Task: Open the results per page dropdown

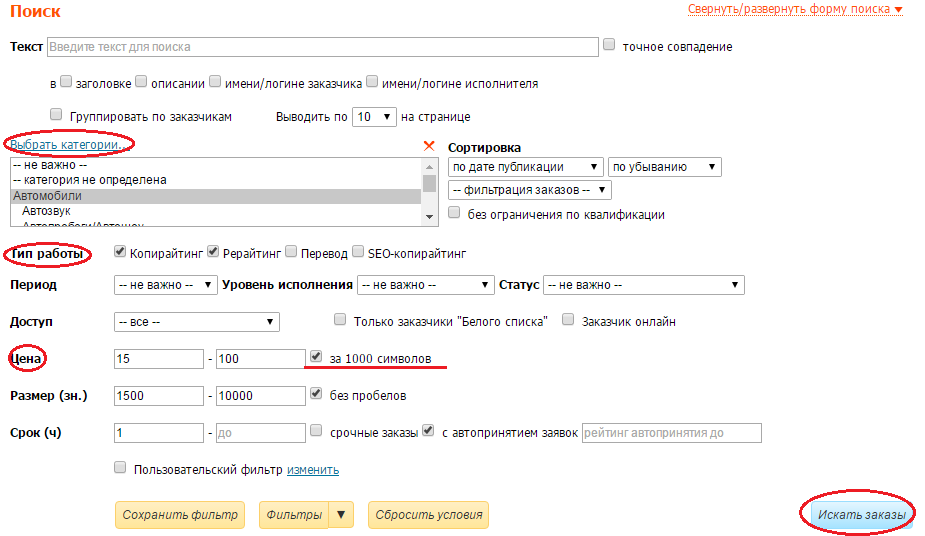Action: [x=375, y=117]
